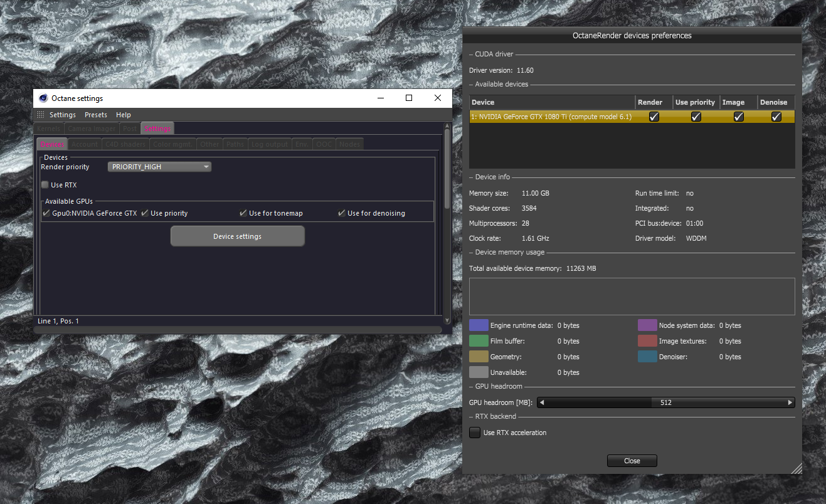Open the Account sub-tab

85,144
